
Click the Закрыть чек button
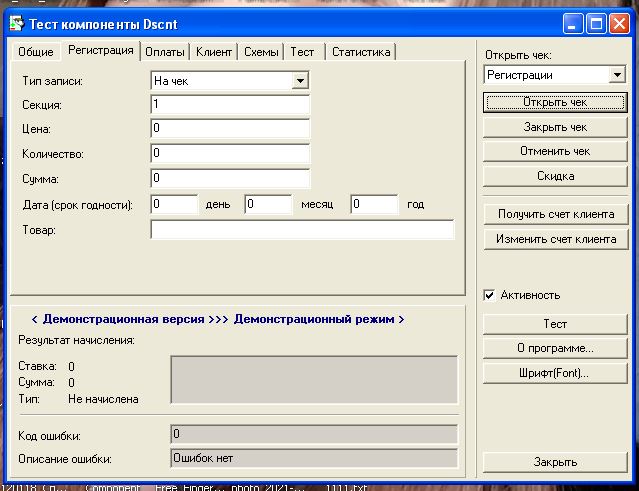[x=555, y=127]
